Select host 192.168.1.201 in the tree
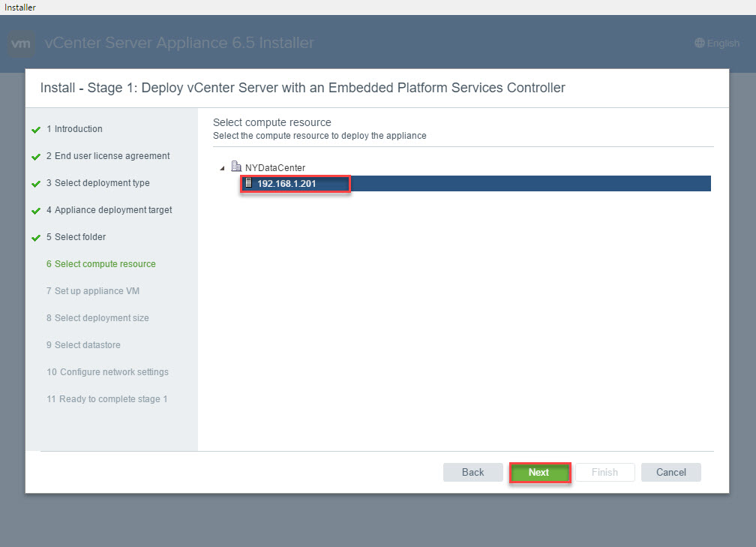This screenshot has height=547, width=756. click(x=286, y=183)
